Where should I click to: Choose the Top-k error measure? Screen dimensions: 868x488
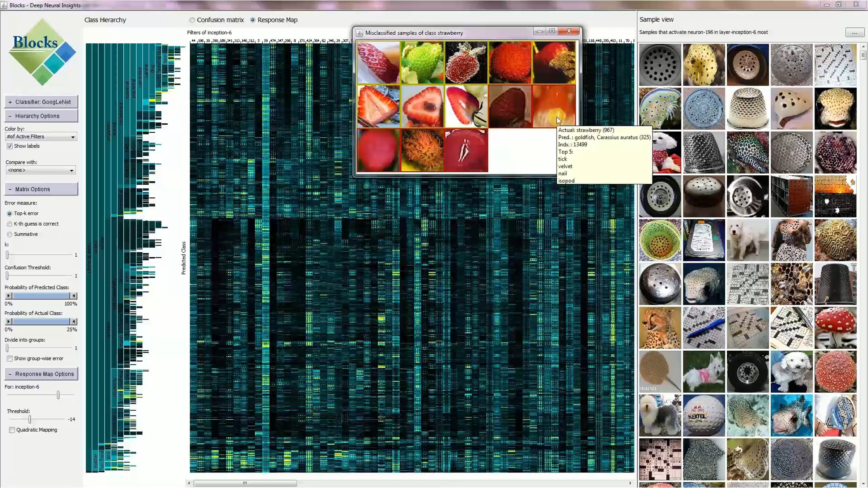click(10, 214)
